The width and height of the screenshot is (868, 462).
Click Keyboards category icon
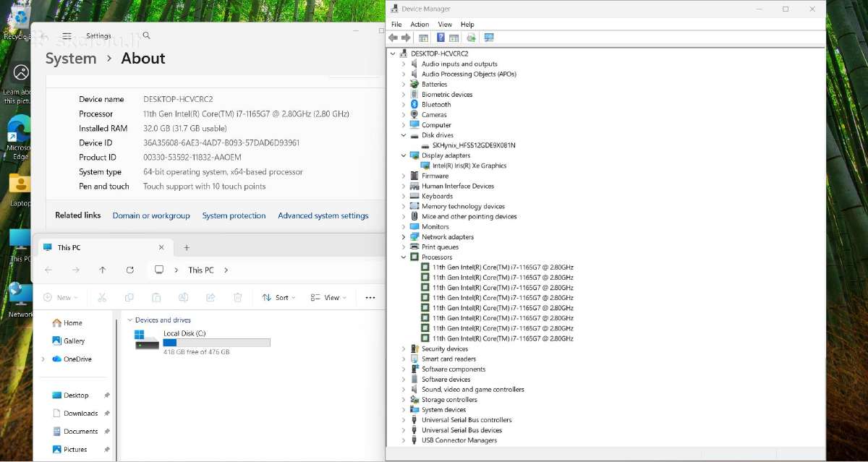[414, 196]
